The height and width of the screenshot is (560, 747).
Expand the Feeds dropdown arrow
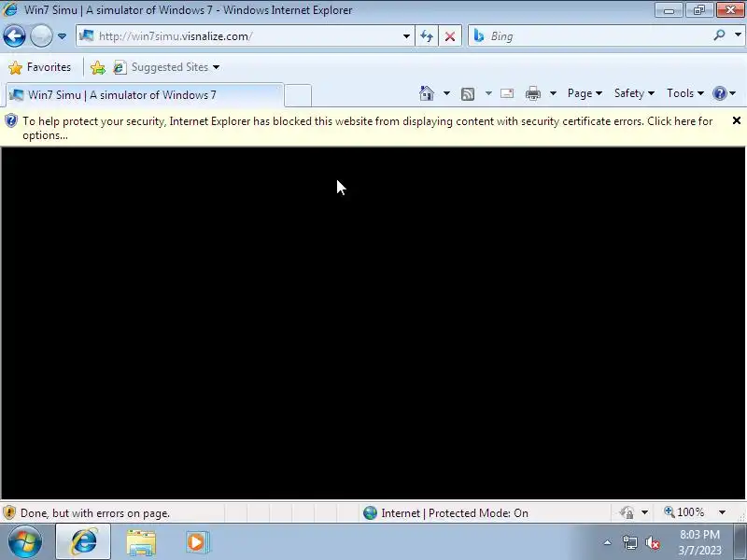click(488, 93)
